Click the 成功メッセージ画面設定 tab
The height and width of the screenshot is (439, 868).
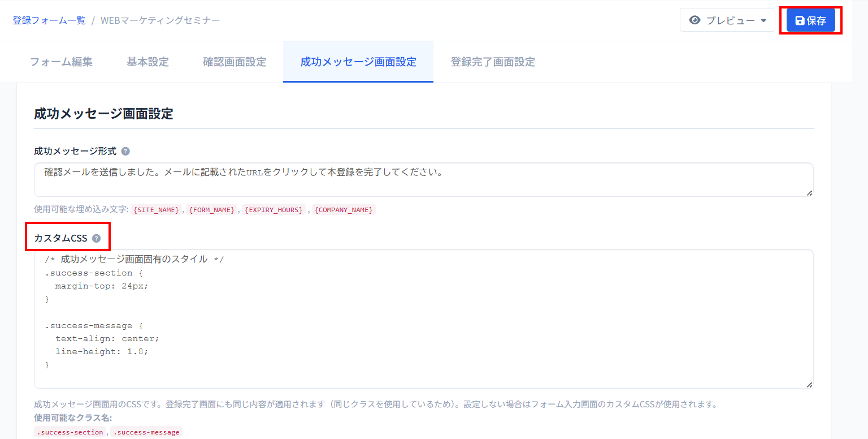[358, 62]
